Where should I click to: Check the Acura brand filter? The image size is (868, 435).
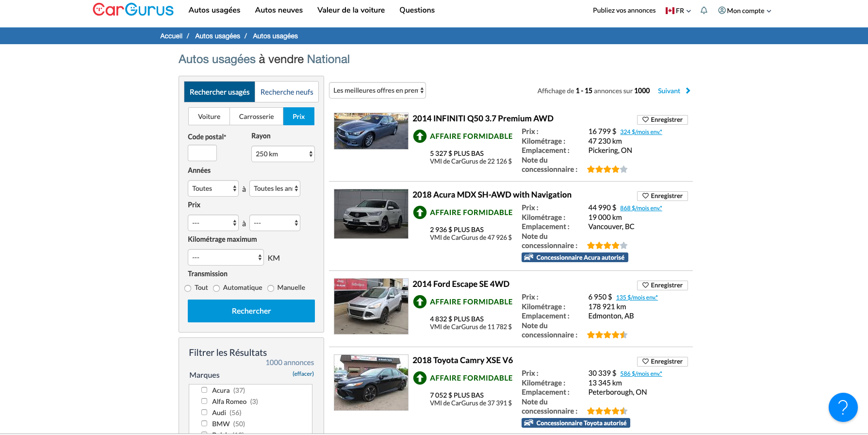click(204, 390)
